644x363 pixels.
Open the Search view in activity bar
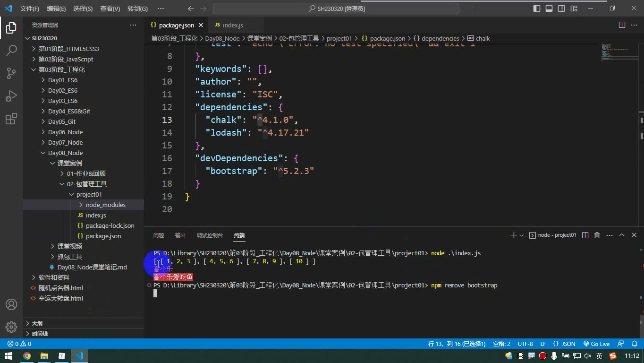click(11, 51)
